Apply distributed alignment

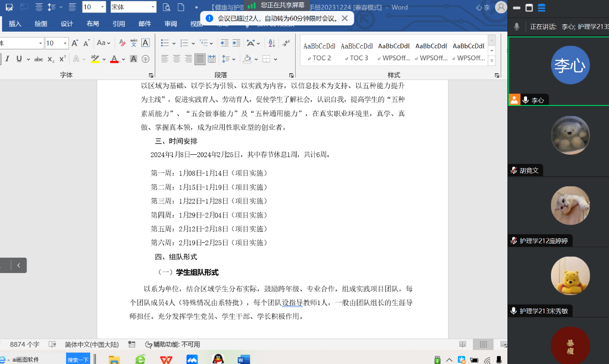pyautogui.click(x=212, y=59)
